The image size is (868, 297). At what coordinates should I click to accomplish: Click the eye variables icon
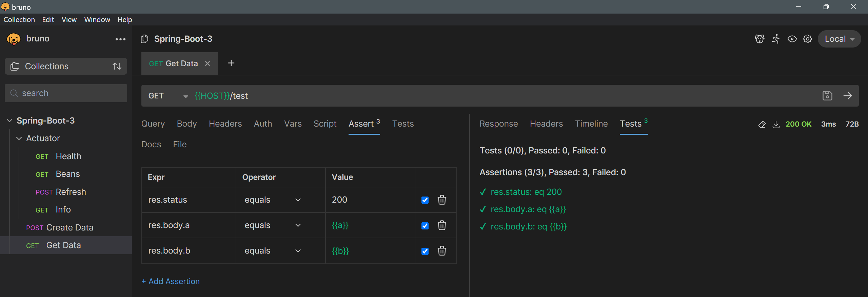pos(792,39)
